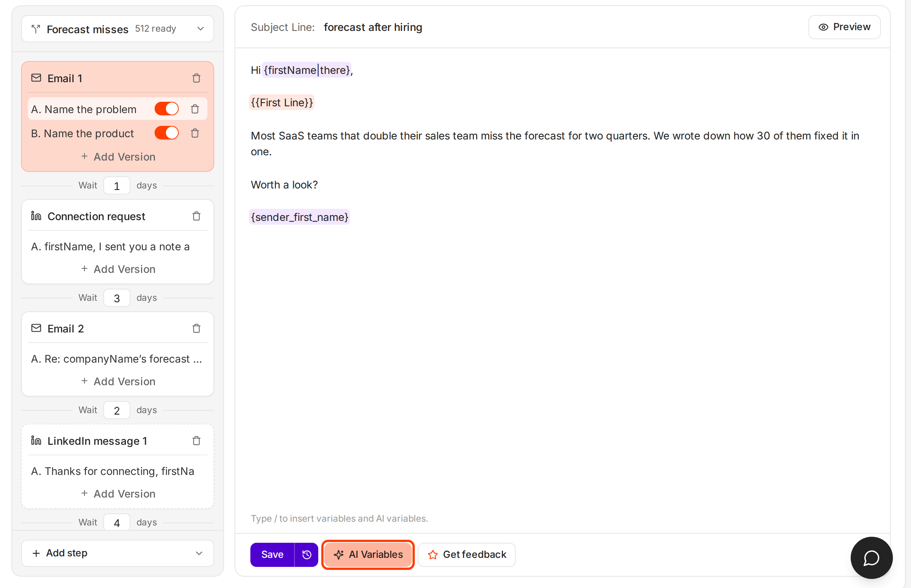The image size is (911, 588).
Task: Delete the Email 1 step
Action: coord(196,78)
